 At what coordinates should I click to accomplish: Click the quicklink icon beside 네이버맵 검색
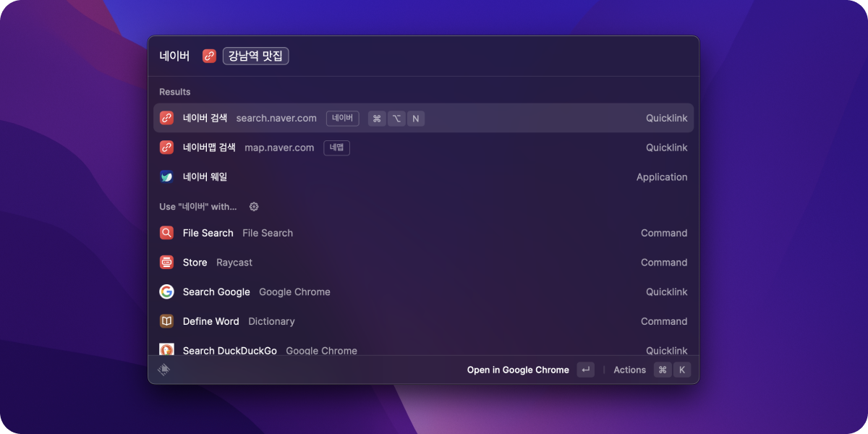166,148
